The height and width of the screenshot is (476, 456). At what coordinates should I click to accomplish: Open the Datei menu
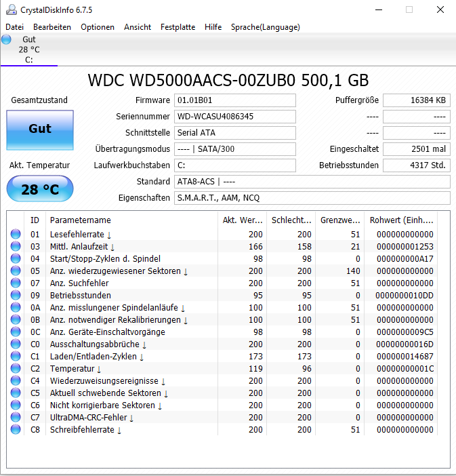[14, 27]
